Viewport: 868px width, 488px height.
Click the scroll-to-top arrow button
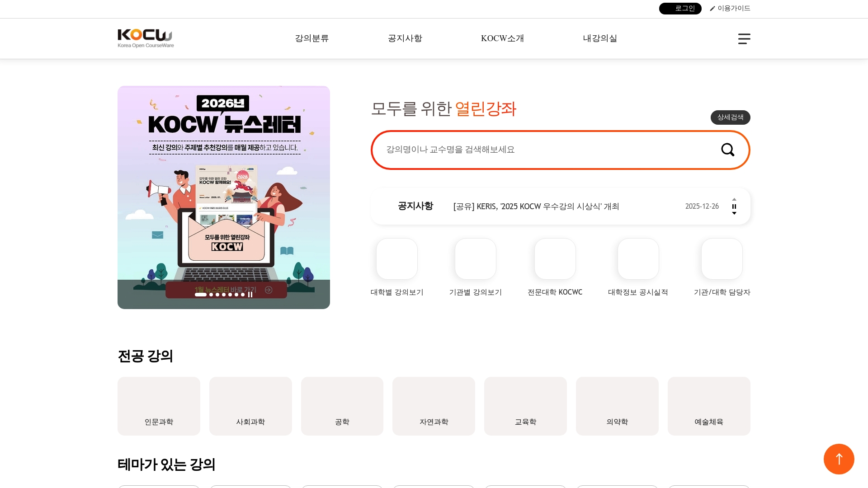[839, 459]
